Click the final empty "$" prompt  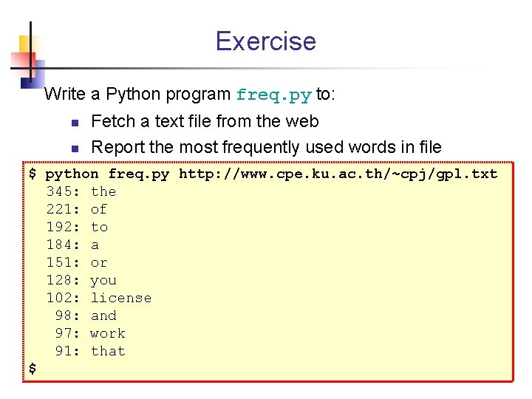coord(33,368)
